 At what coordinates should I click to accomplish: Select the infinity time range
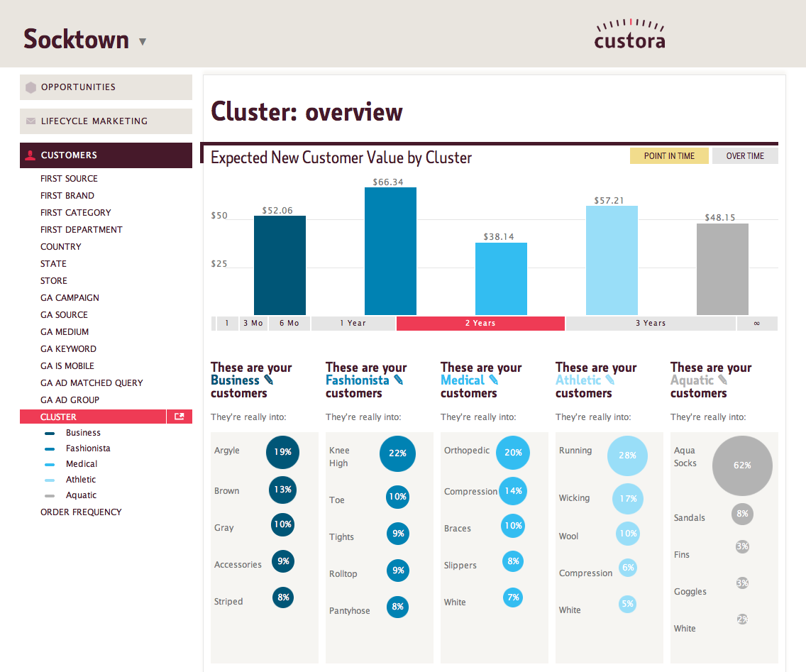(757, 324)
